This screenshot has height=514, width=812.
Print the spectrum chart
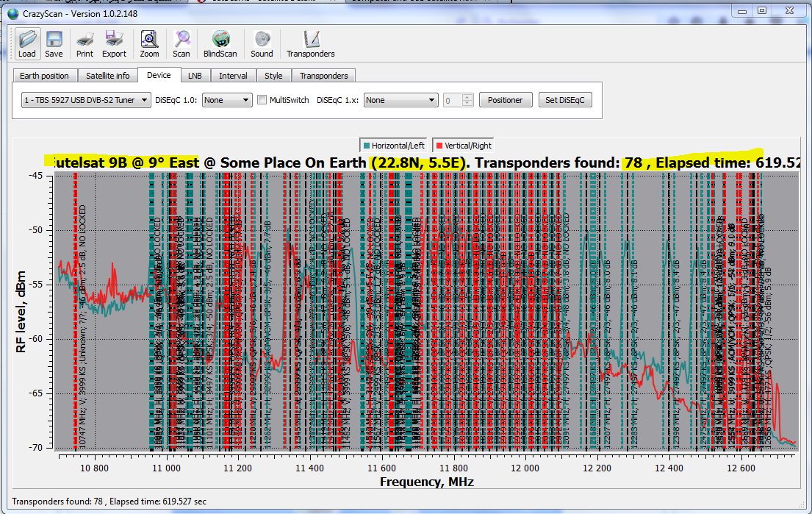(x=85, y=43)
